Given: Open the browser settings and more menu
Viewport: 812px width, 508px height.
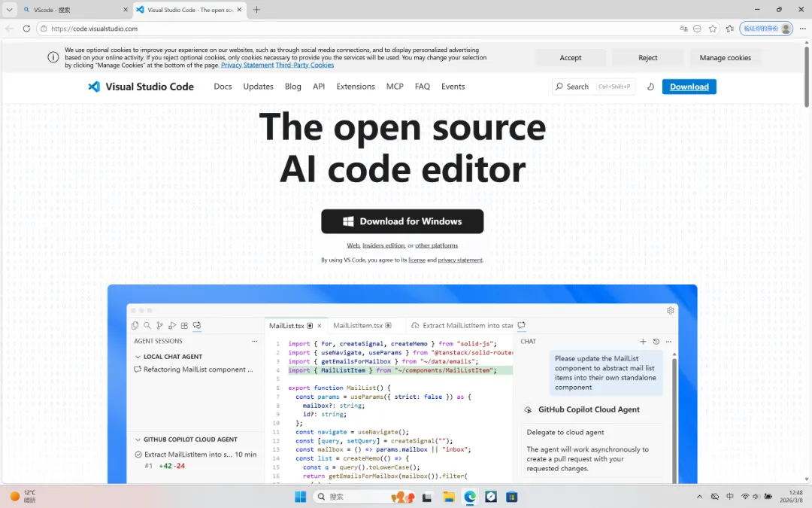Looking at the screenshot, I should [803, 29].
